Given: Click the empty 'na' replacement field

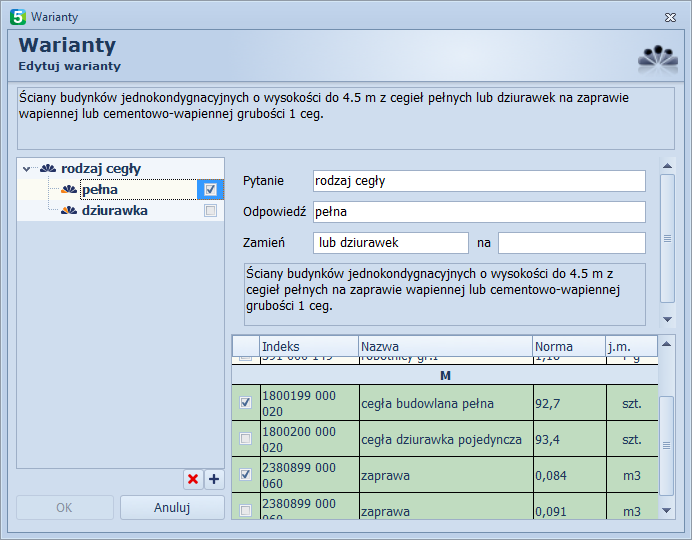Looking at the screenshot, I should [x=571, y=243].
